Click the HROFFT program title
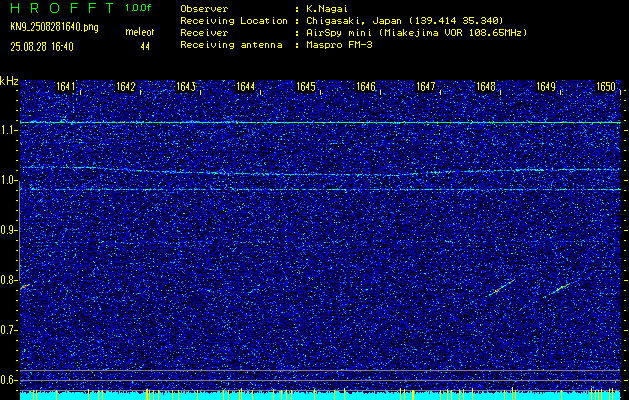 pos(61,8)
